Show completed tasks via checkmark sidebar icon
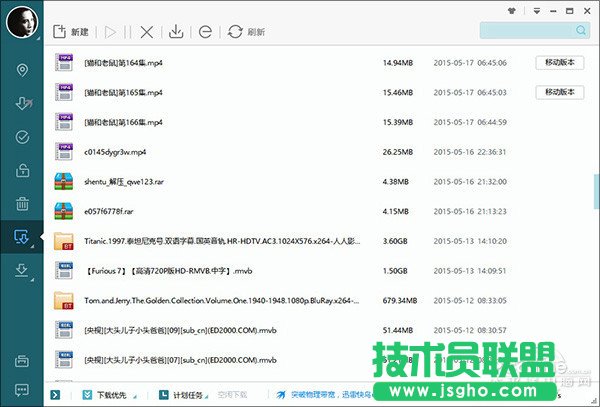Image resolution: width=600 pixels, height=407 pixels. coord(22,137)
